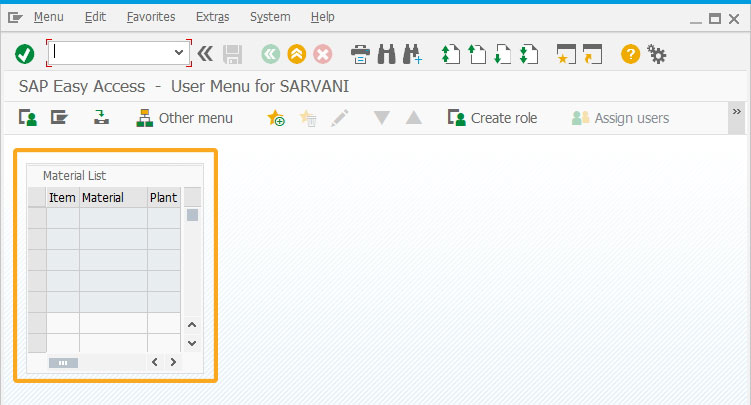Go to Previous Page icon
The image size is (751, 405).
pos(477,54)
